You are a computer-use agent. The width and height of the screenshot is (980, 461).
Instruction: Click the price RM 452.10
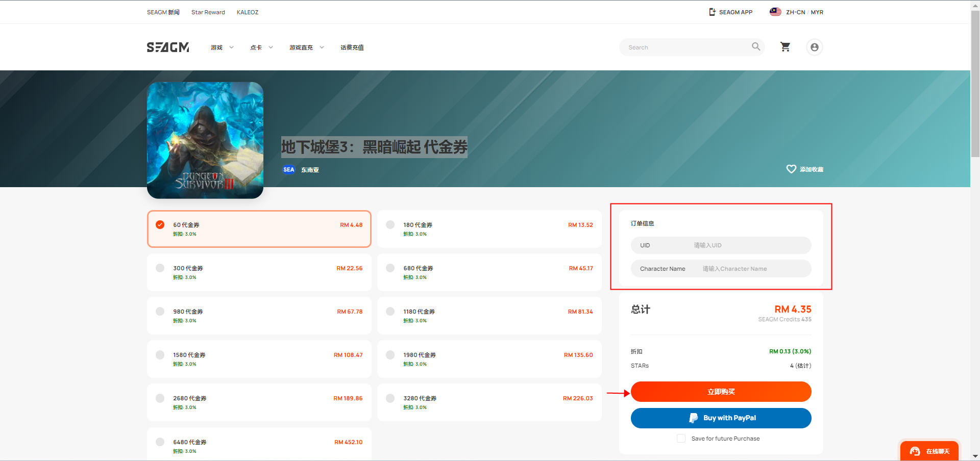(x=349, y=442)
